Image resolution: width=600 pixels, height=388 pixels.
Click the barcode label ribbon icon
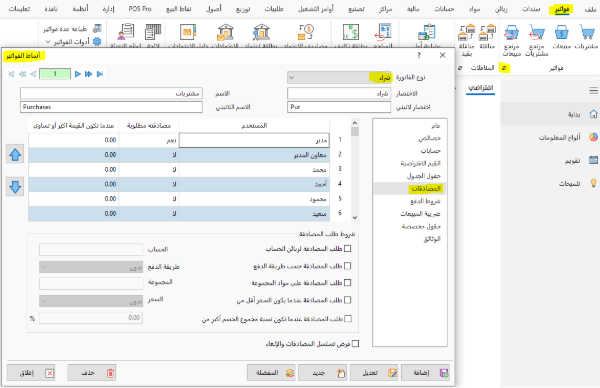(x=153, y=32)
